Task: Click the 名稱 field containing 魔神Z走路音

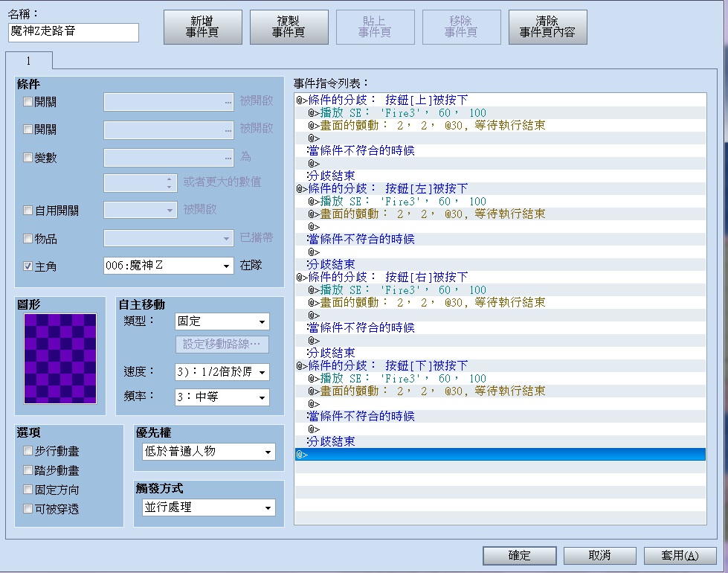Action: pos(74,32)
